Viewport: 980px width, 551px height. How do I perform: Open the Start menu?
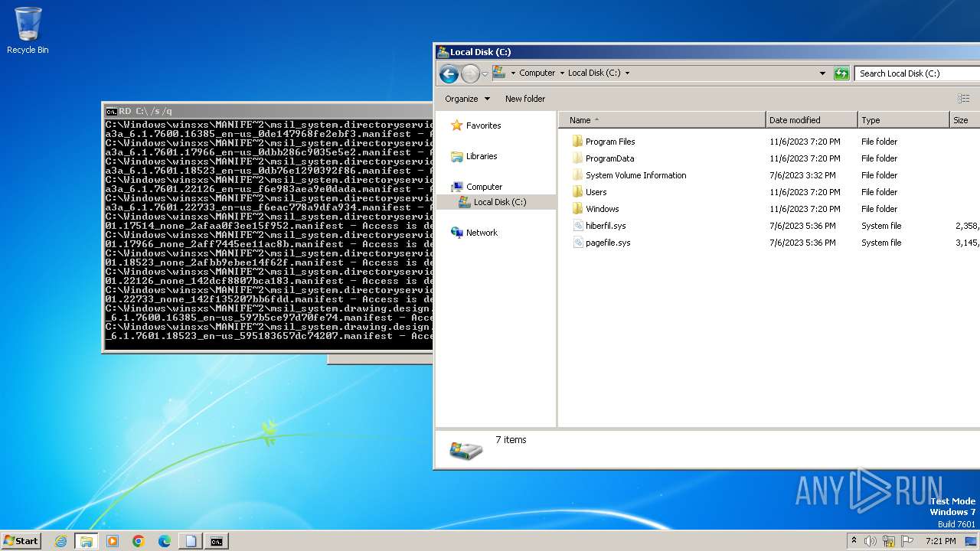point(21,541)
